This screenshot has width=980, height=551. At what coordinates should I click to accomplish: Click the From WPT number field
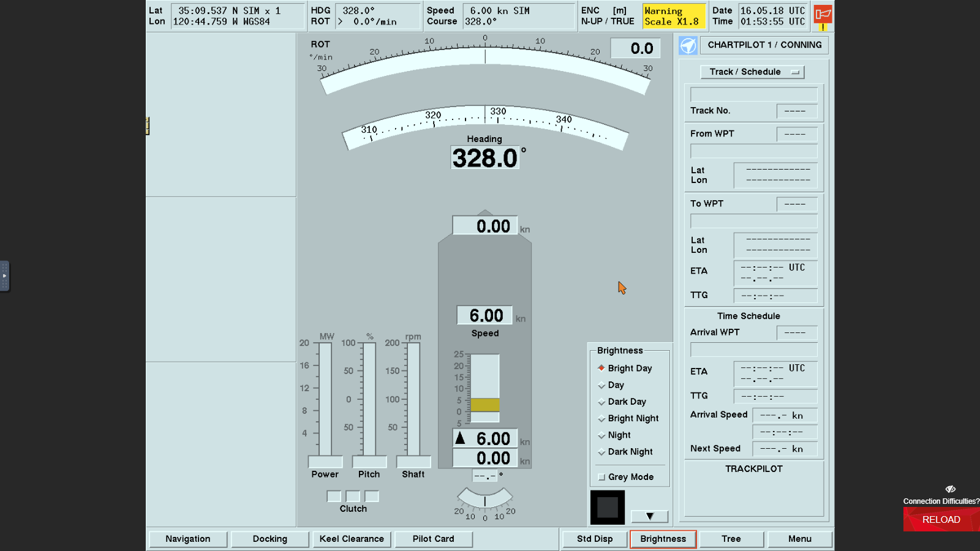pyautogui.click(x=797, y=134)
